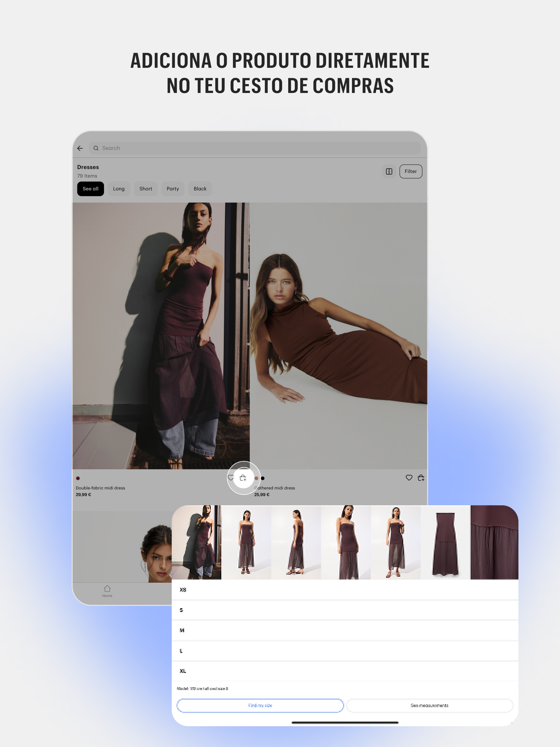560x747 pixels.
Task: Click the search magnifier icon
Action: (96, 148)
